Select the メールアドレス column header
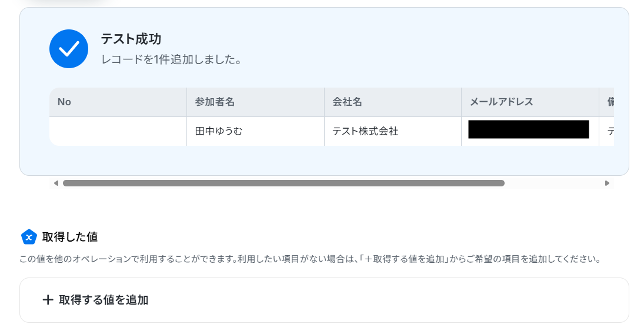The image size is (644, 331). (530, 102)
